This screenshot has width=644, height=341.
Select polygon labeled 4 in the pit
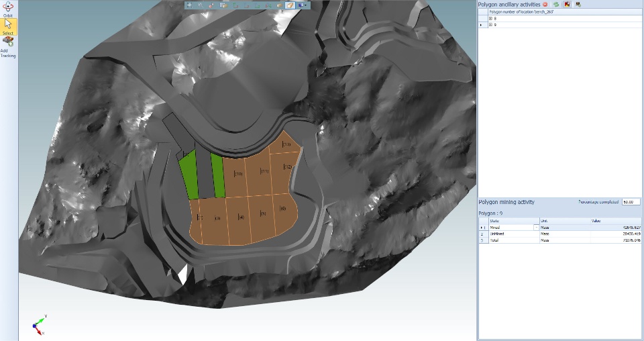tap(239, 220)
